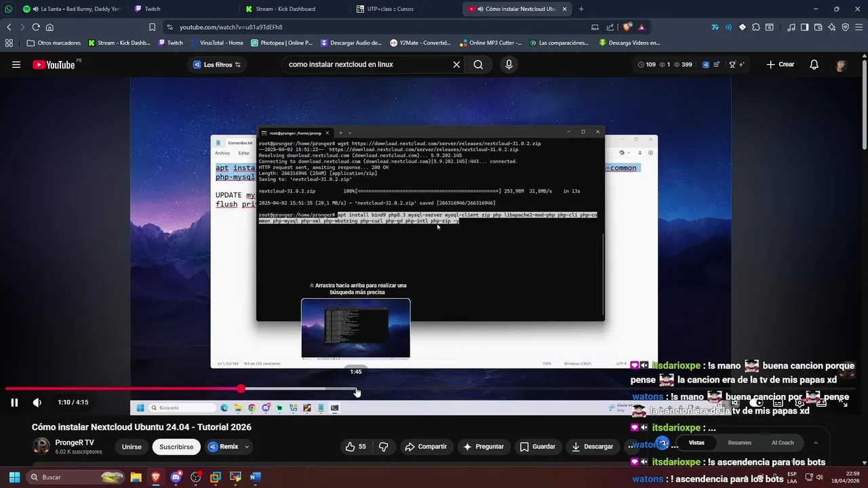868x488 pixels.
Task: Open the account avatar menu
Action: point(841,64)
